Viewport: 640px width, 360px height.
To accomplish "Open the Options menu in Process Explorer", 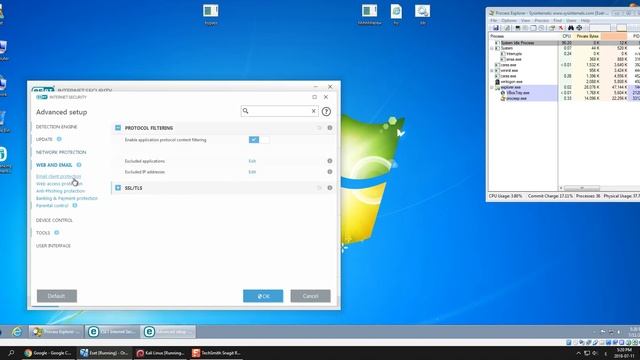I will coord(509,20).
